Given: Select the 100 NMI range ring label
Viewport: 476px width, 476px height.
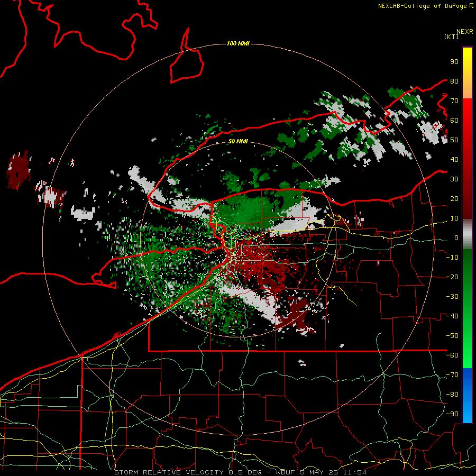Looking at the screenshot, I should coord(238,43).
